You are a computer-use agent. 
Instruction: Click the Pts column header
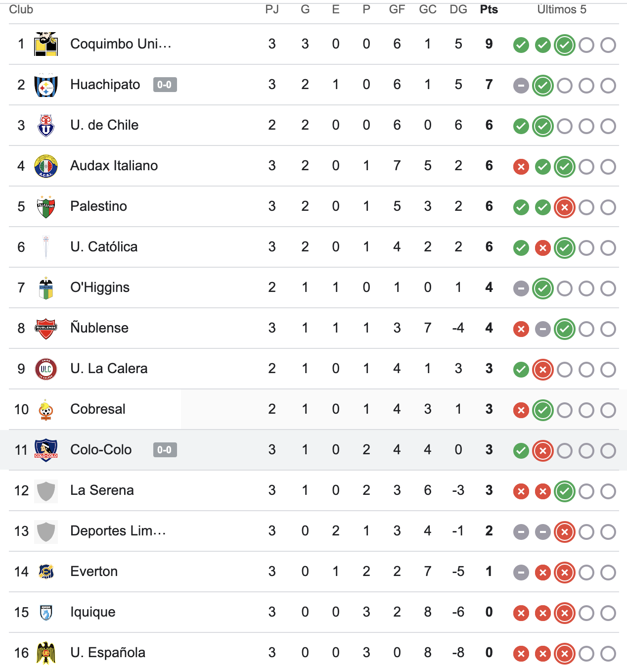(489, 9)
